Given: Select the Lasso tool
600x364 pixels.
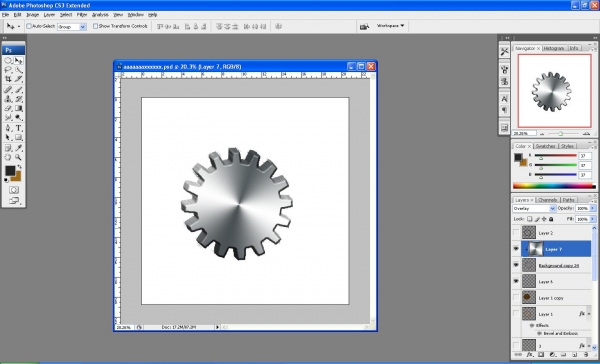Looking at the screenshot, I should [8, 70].
